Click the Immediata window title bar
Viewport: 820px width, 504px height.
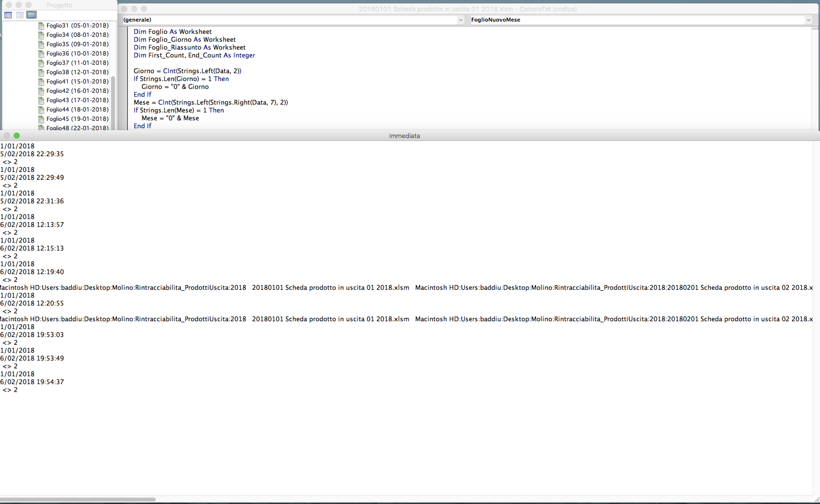[x=404, y=136]
